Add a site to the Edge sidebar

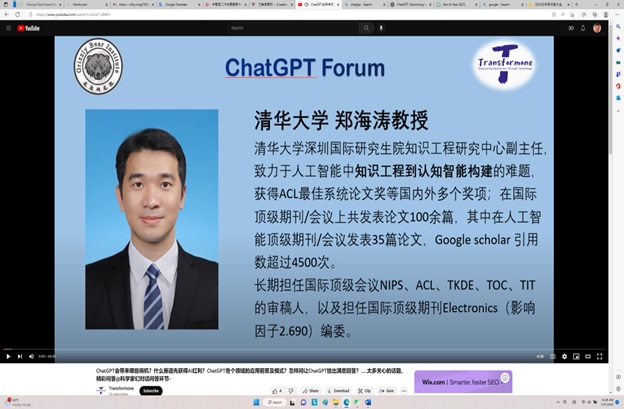pyautogui.click(x=618, y=111)
